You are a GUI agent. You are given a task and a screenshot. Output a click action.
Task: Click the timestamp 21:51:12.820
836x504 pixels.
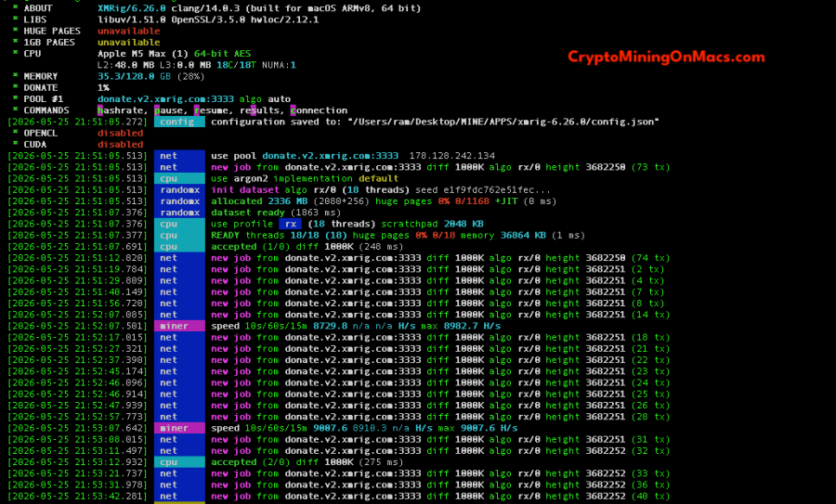[109, 258]
